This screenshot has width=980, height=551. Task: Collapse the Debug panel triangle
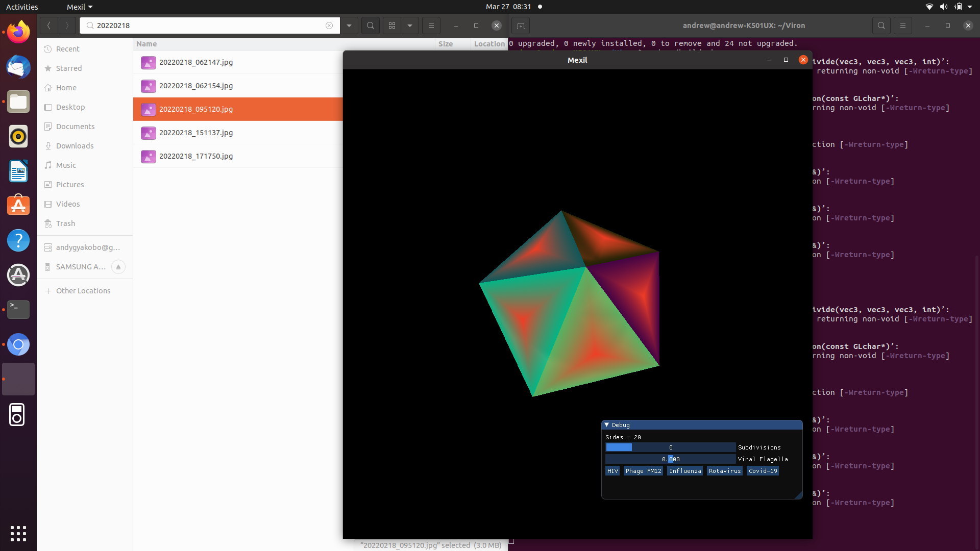606,425
